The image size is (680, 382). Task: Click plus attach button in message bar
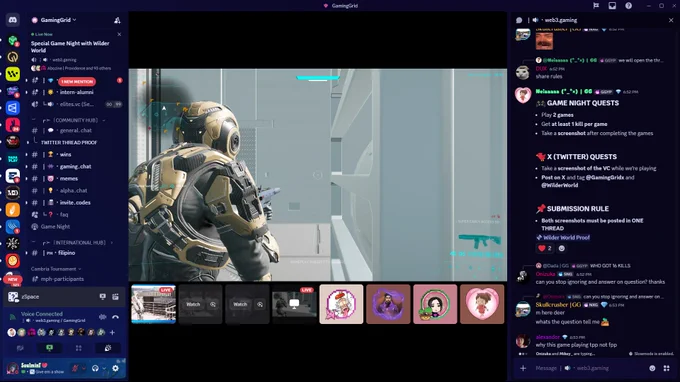point(523,368)
